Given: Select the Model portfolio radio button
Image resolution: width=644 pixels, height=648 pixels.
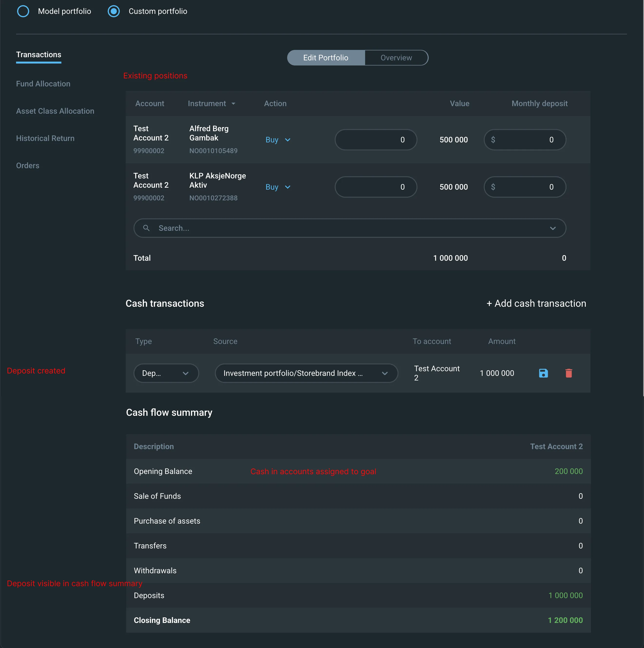Looking at the screenshot, I should tap(23, 11).
